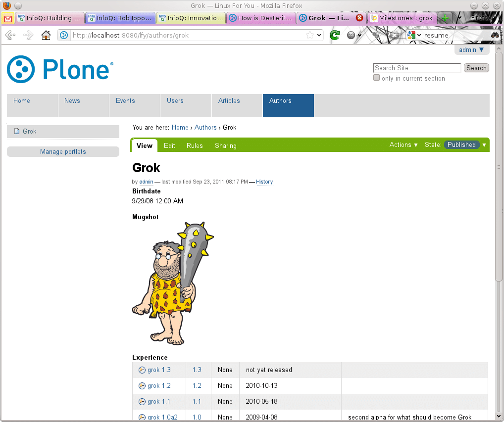Screen dimensions: 504x422
Task: Toggle 'only in current section' checkbox
Action: [x=376, y=78]
